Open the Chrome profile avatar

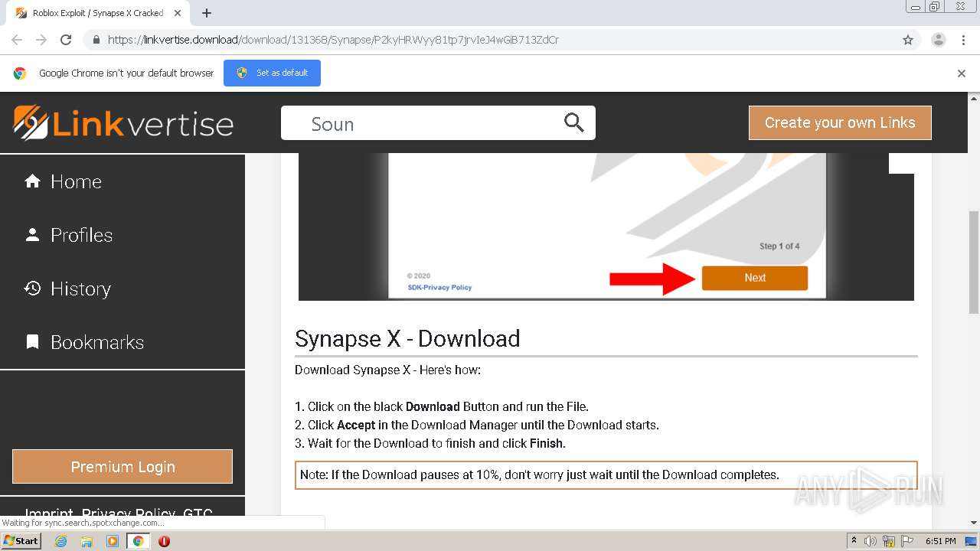pyautogui.click(x=939, y=40)
